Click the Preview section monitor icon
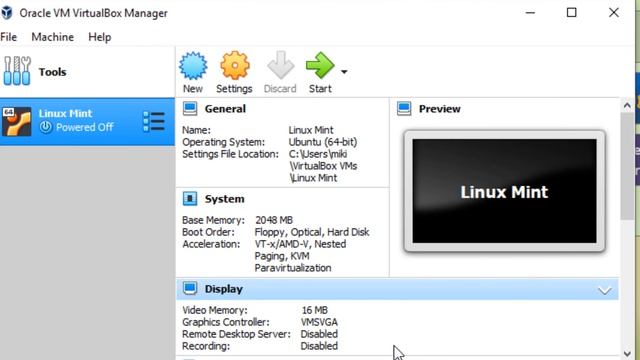This screenshot has width=640, height=360. 404,109
